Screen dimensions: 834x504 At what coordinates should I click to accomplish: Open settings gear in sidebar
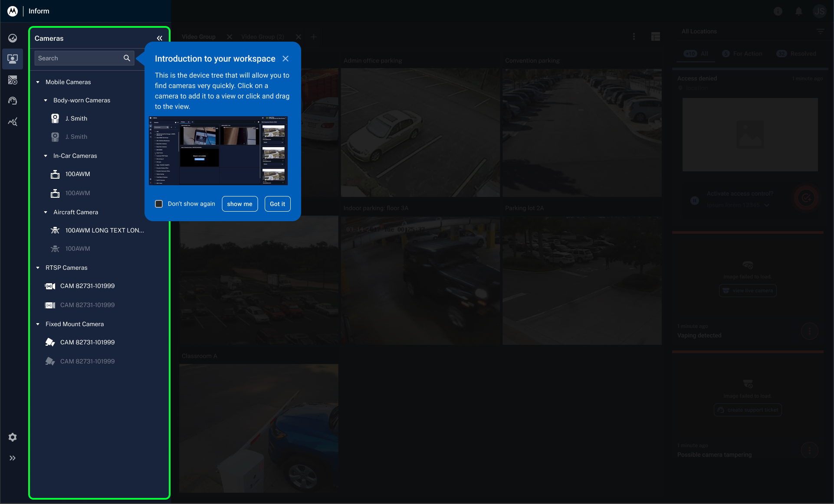[x=13, y=437]
